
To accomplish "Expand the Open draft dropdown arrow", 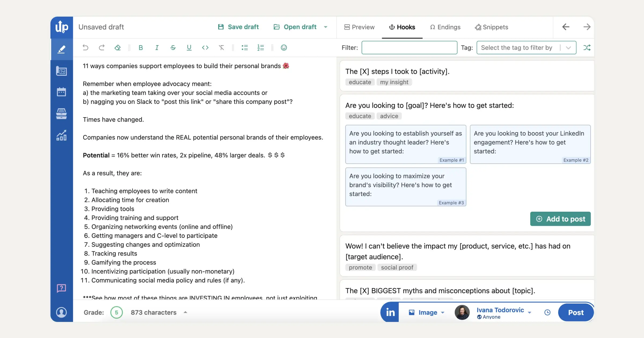I will coord(325,27).
